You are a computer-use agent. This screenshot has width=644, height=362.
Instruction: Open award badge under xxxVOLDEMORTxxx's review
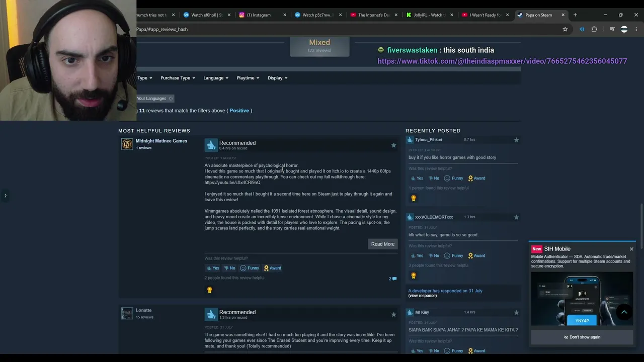point(414,276)
